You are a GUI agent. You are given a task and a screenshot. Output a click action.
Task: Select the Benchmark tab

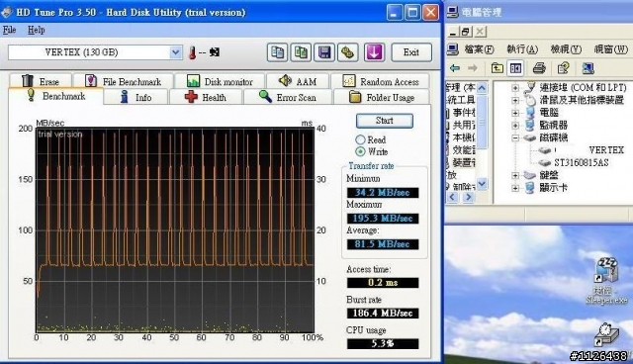coord(55,96)
